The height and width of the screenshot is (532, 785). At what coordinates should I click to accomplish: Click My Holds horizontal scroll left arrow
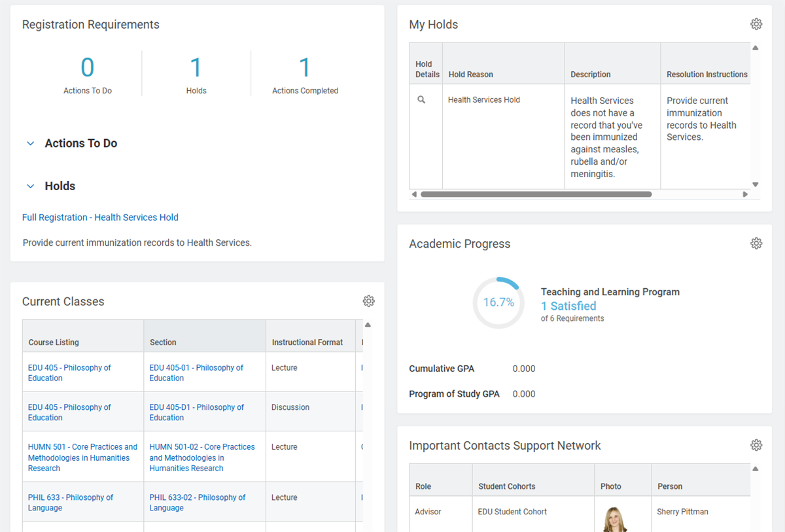pos(414,194)
